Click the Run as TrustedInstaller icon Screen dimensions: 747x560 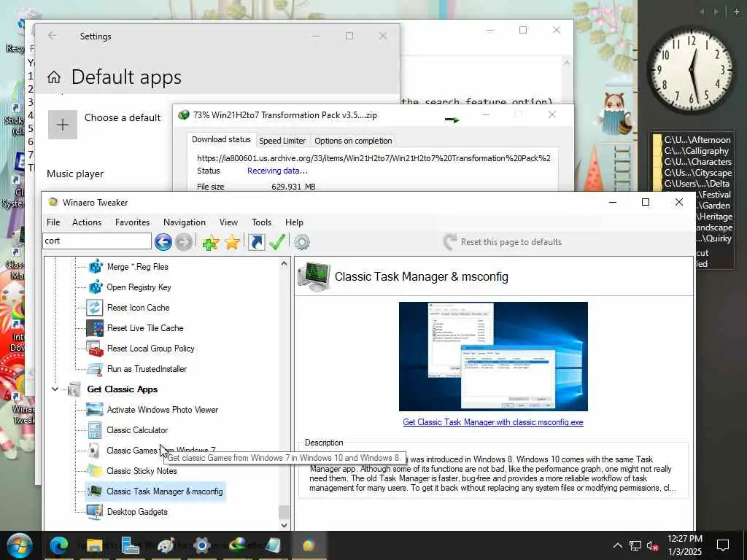[94, 369]
